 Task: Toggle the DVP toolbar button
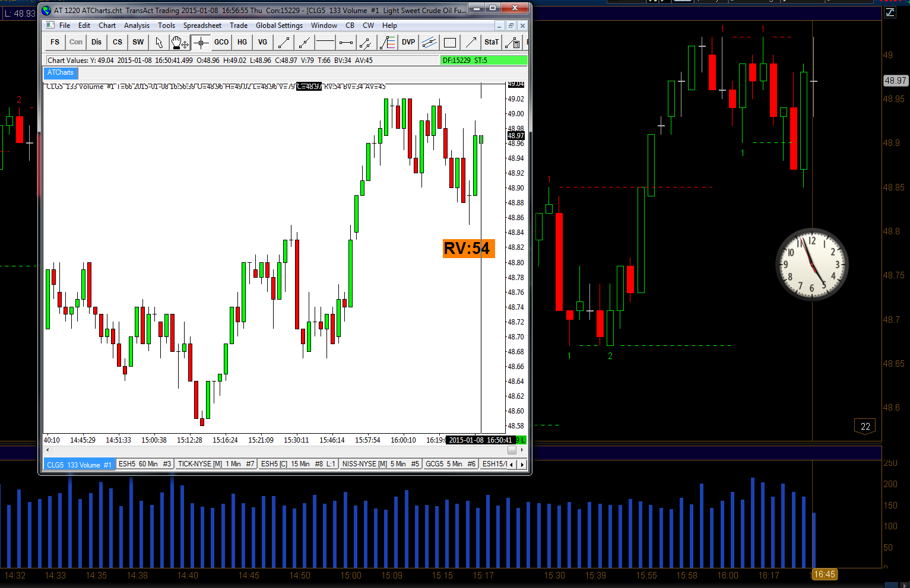click(408, 42)
